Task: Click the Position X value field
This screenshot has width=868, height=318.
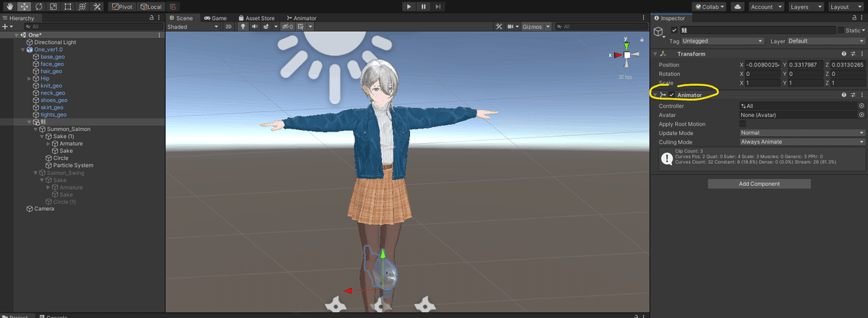Action: pyautogui.click(x=764, y=65)
